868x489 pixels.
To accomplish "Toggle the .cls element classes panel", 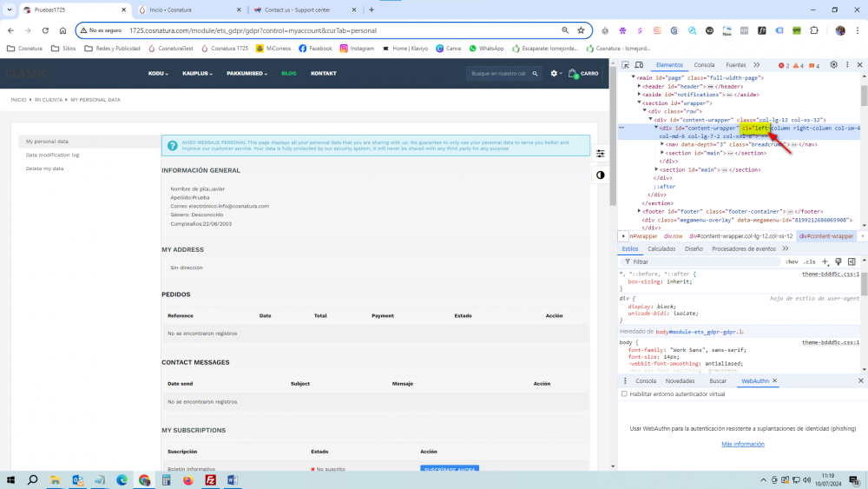I will 810,261.
